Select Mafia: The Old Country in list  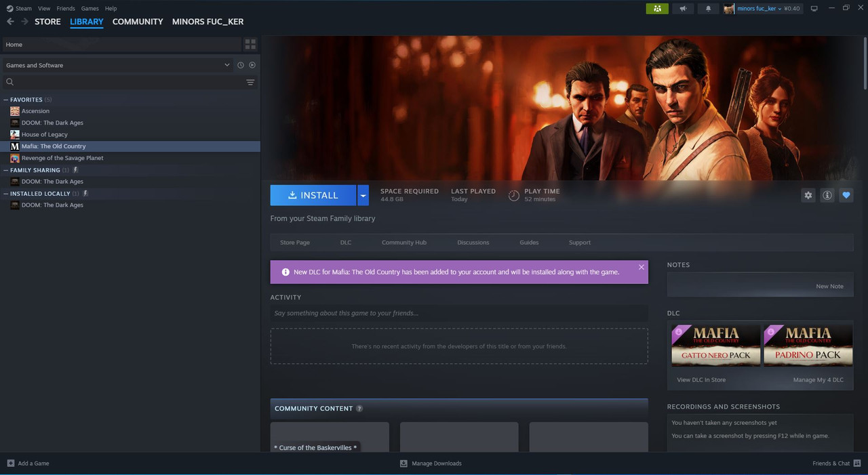pyautogui.click(x=130, y=146)
